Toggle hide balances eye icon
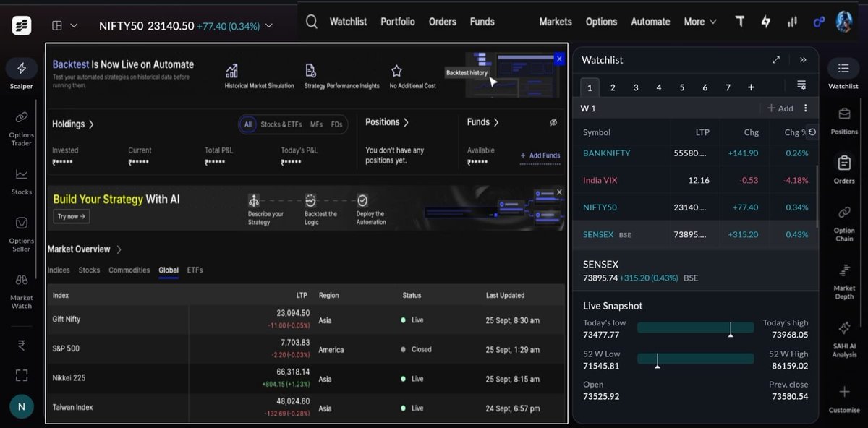This screenshot has width=868, height=428. (x=553, y=122)
